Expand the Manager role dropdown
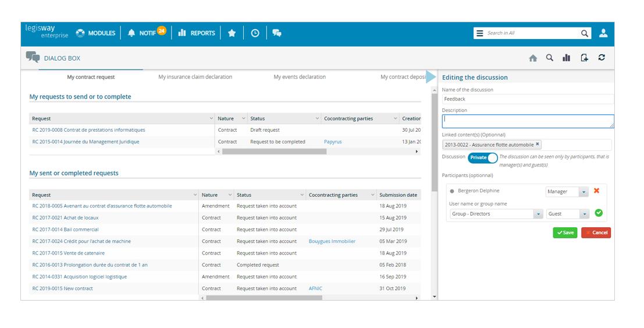The height and width of the screenshot is (328, 644). [x=583, y=192]
